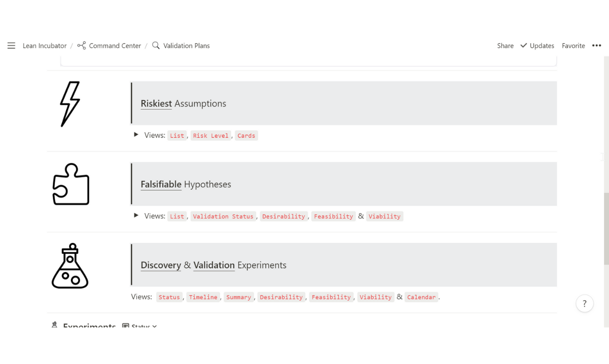Select the Validation Status view tag
The width and height of the screenshot is (609, 364).
(223, 216)
